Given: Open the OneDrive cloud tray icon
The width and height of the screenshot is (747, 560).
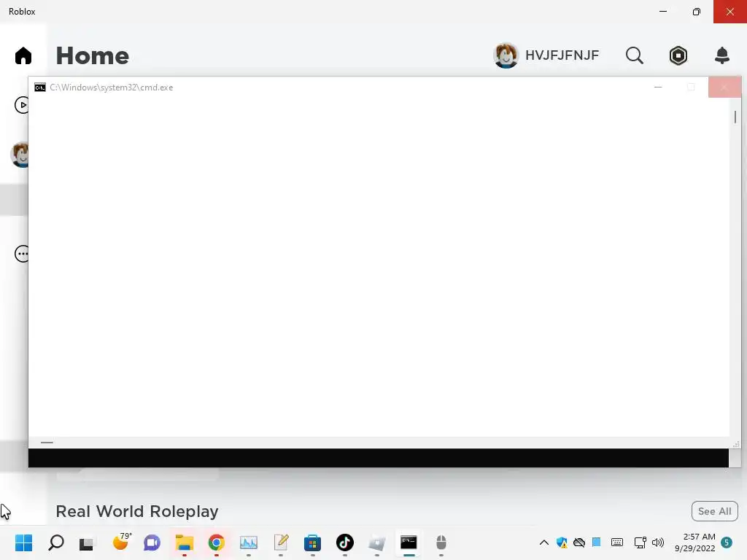Looking at the screenshot, I should pyautogui.click(x=578, y=542).
